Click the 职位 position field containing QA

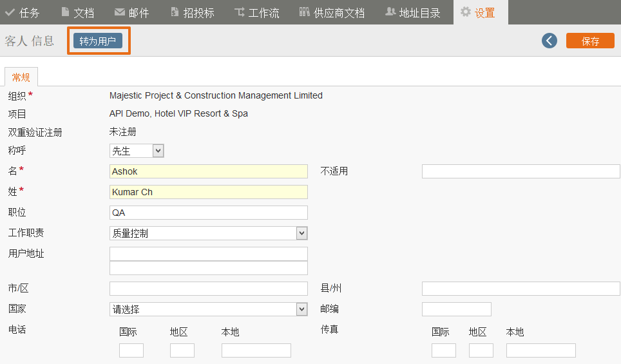(208, 213)
